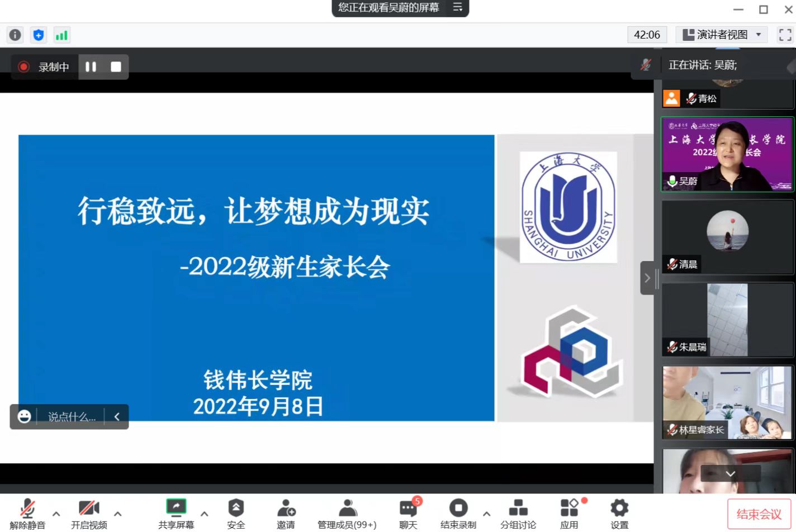Open screen-viewing options menu at top
796x532 pixels.
(457, 7)
